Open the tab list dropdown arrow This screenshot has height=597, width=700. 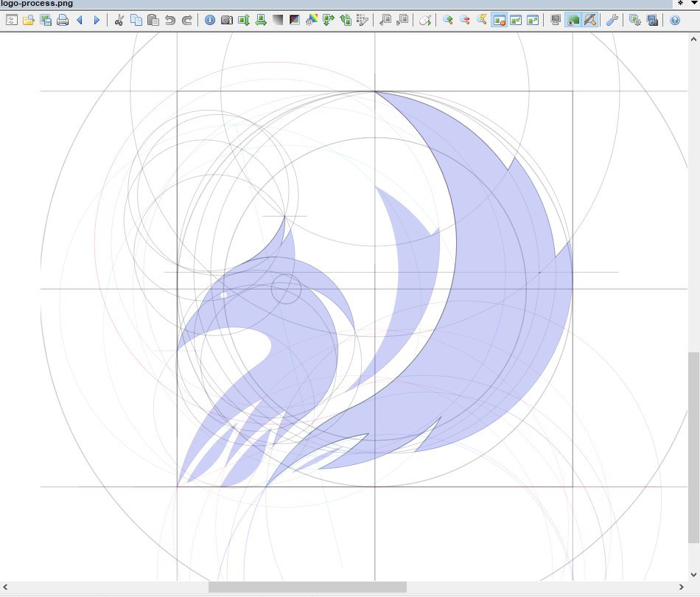point(694,3)
